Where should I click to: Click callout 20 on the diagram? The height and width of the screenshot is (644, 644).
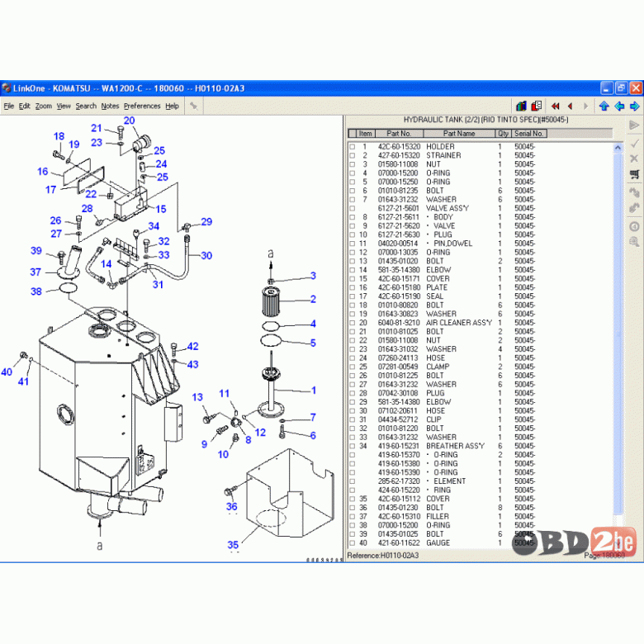(x=129, y=121)
